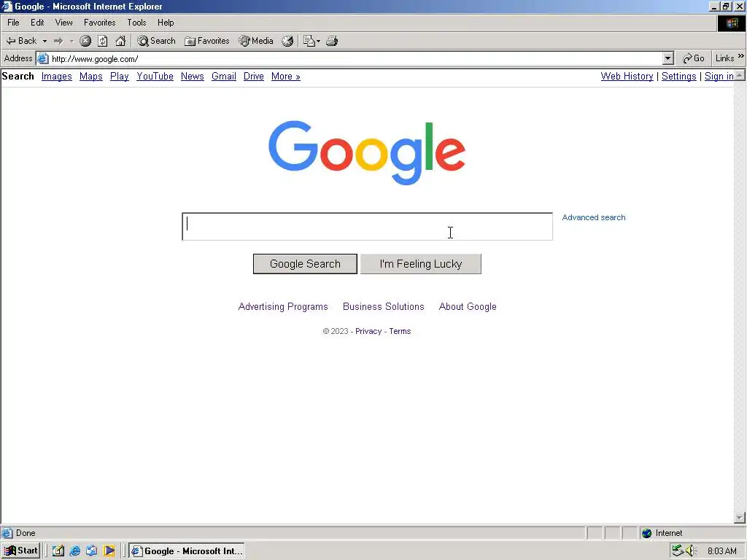Click the Google logo image

367,153
